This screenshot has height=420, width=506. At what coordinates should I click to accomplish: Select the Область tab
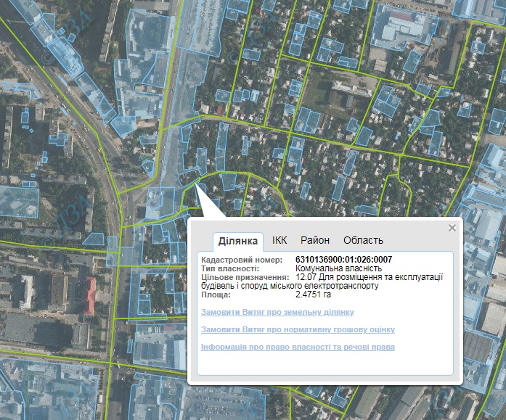pos(363,240)
